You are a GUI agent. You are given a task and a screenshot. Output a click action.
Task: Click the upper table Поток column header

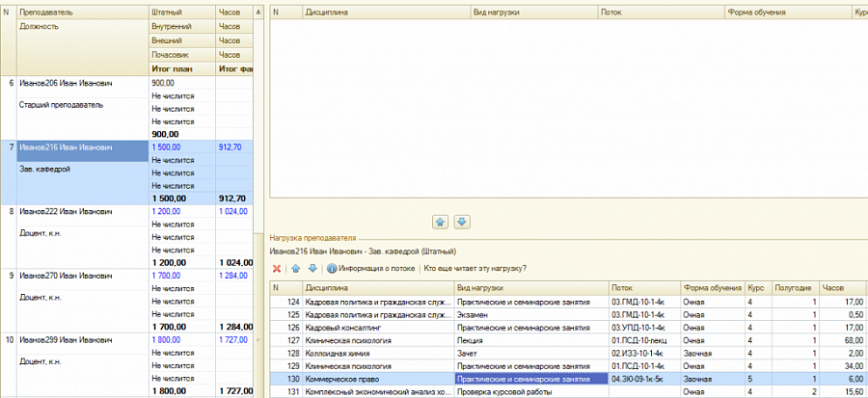pyautogui.click(x=661, y=13)
